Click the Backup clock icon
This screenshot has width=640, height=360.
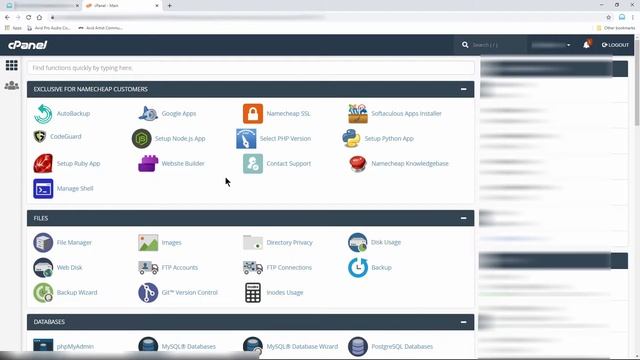coord(358,267)
